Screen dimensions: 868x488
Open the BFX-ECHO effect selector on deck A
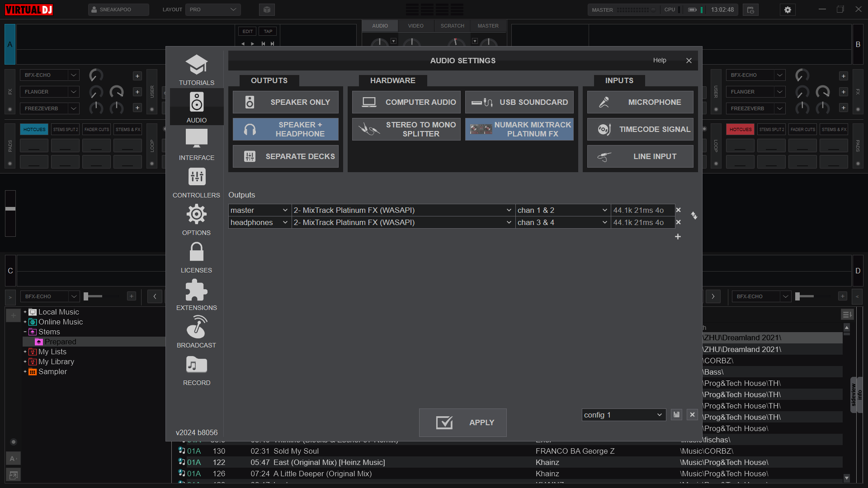tap(49, 75)
